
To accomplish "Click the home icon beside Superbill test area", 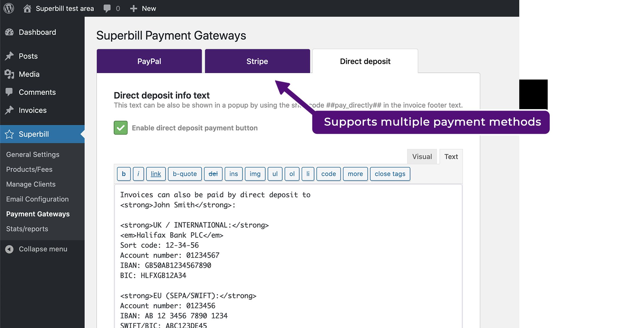I will [x=27, y=8].
